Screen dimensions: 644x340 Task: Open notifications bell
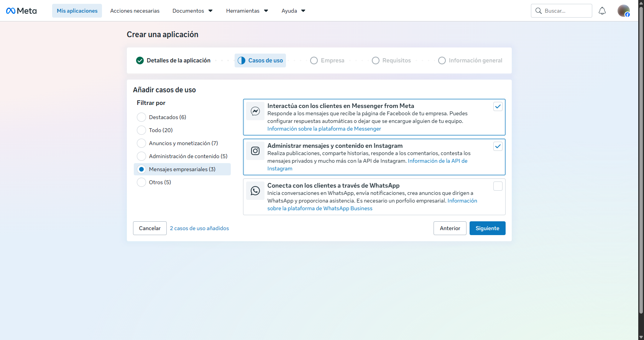coord(602,11)
